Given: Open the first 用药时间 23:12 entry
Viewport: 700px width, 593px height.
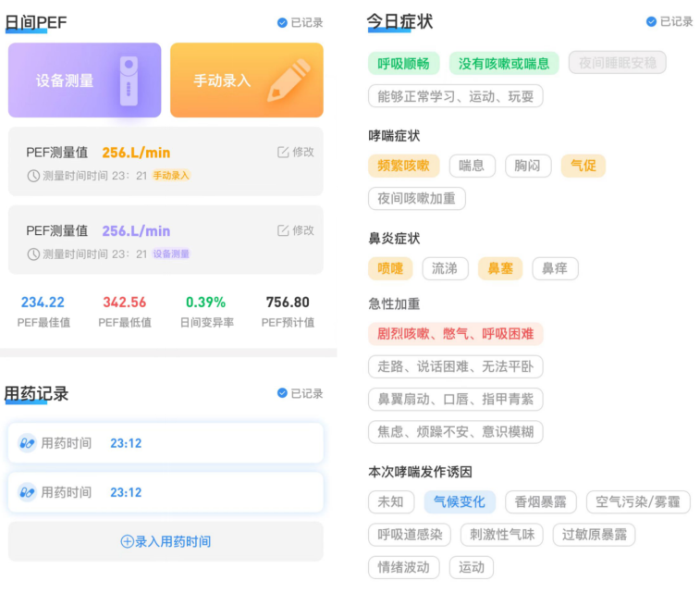Looking at the screenshot, I should 166,443.
